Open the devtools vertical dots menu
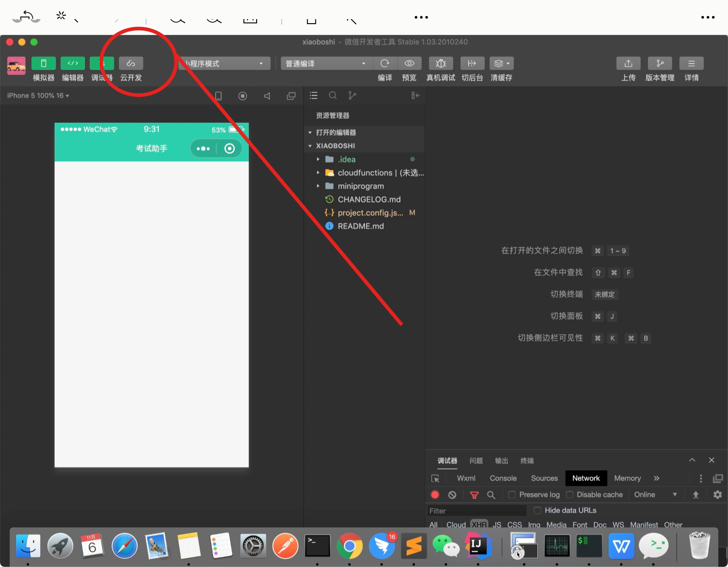This screenshot has height=567, width=728. coord(701,478)
